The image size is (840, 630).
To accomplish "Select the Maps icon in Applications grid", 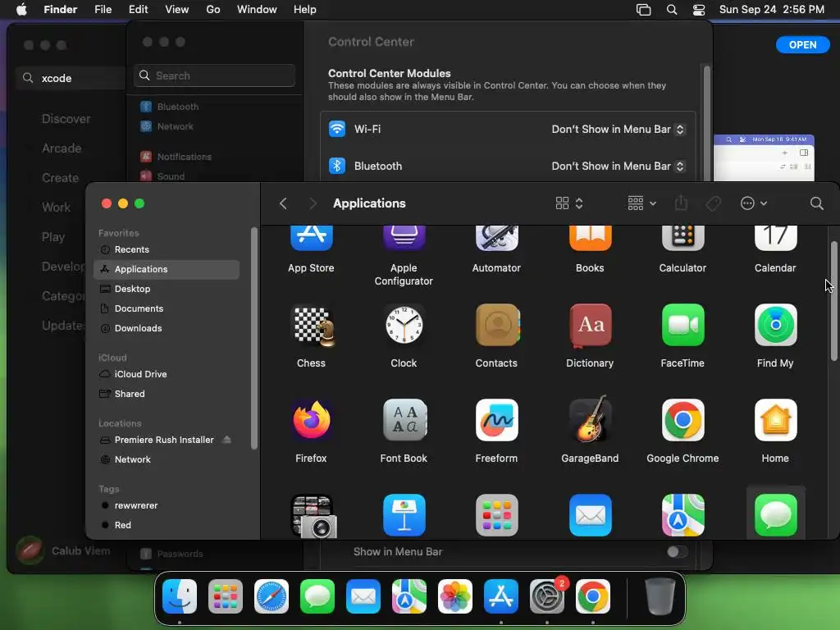I will (682, 515).
